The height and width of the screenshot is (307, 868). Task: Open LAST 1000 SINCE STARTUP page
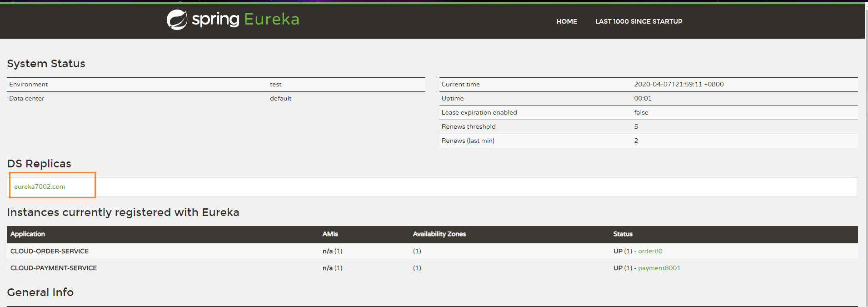point(639,21)
